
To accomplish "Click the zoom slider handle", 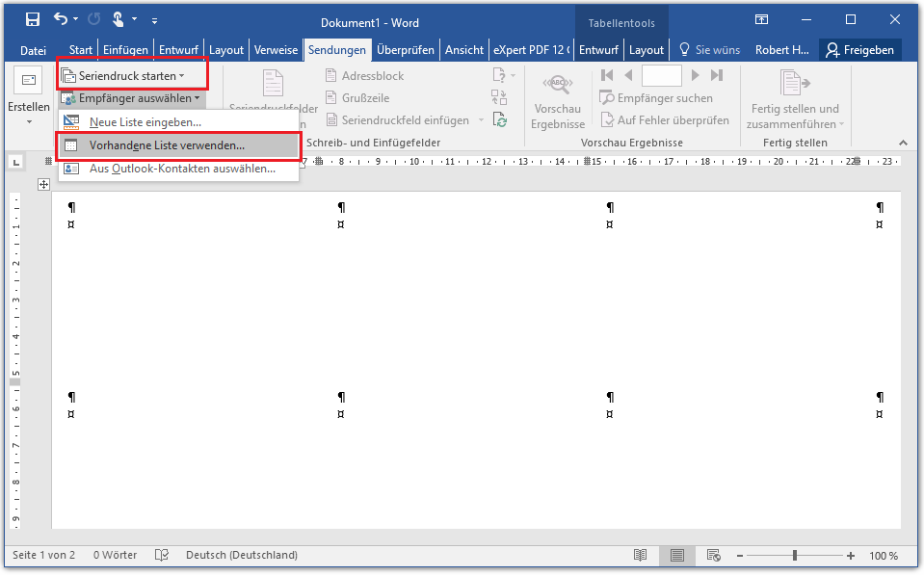I will tap(795, 556).
